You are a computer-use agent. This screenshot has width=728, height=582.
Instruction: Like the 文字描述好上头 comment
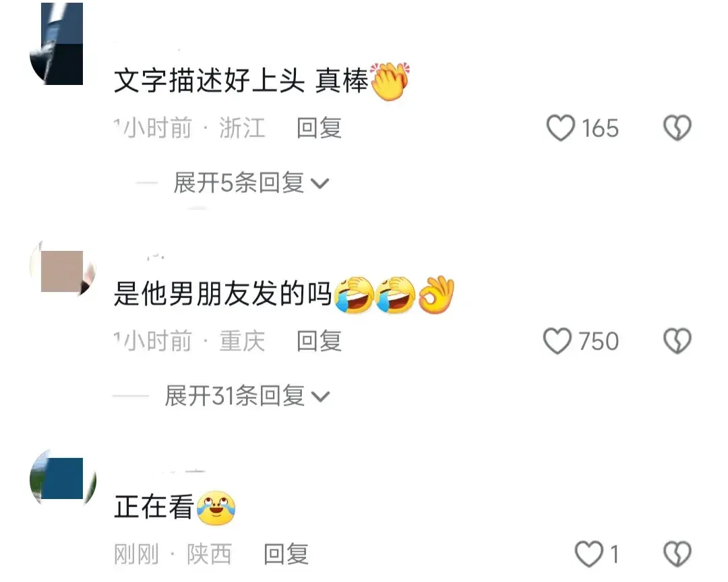(561, 128)
